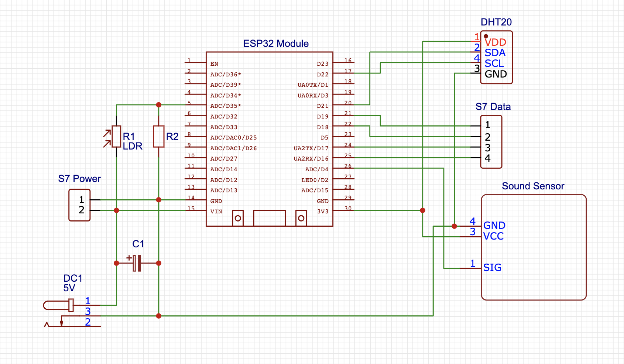
Task: Click the EN pin label on ESP32
Action: [x=214, y=64]
